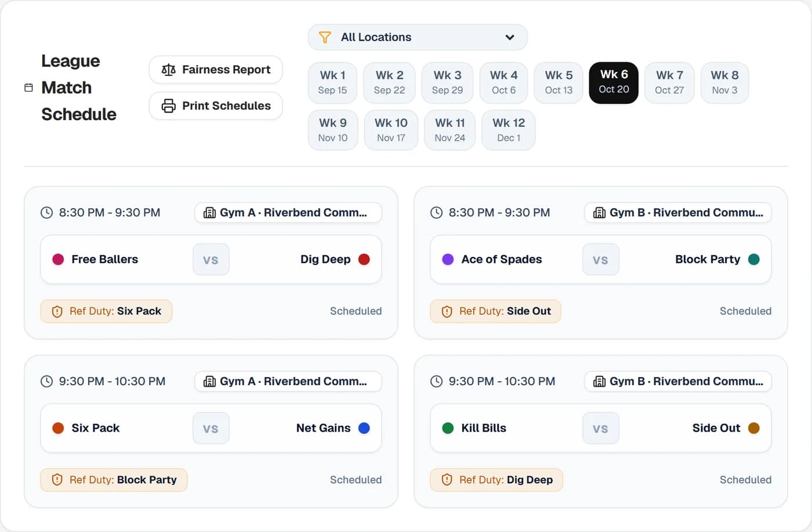The width and height of the screenshot is (812, 532).
Task: Choose the Wk 9 Nov 10 week
Action: coord(333,130)
